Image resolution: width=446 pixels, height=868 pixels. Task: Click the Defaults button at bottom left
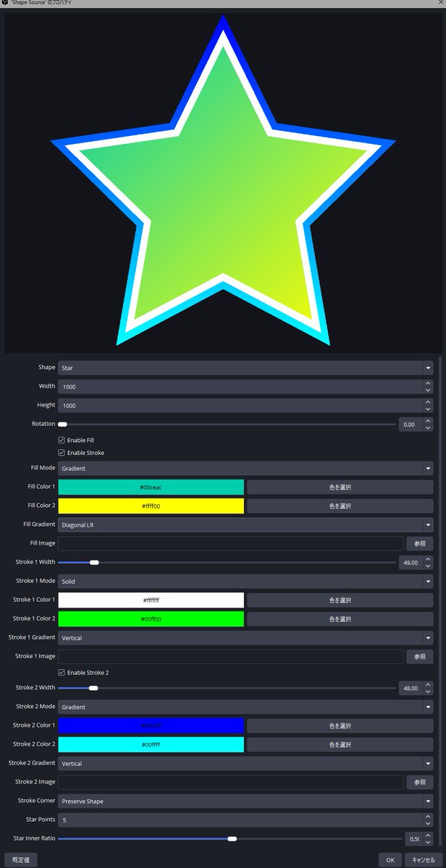click(x=20, y=860)
